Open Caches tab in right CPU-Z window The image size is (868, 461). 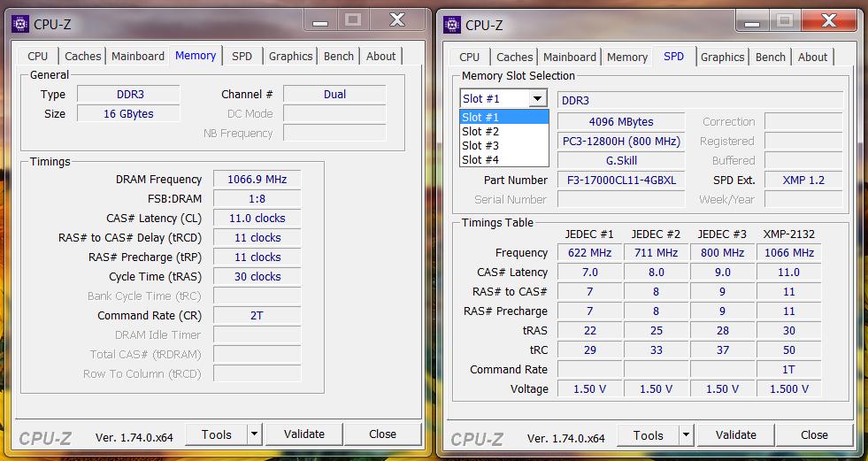tap(514, 57)
